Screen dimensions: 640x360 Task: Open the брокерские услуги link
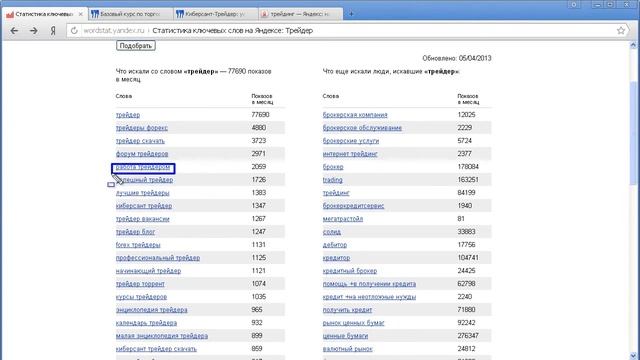click(x=351, y=141)
